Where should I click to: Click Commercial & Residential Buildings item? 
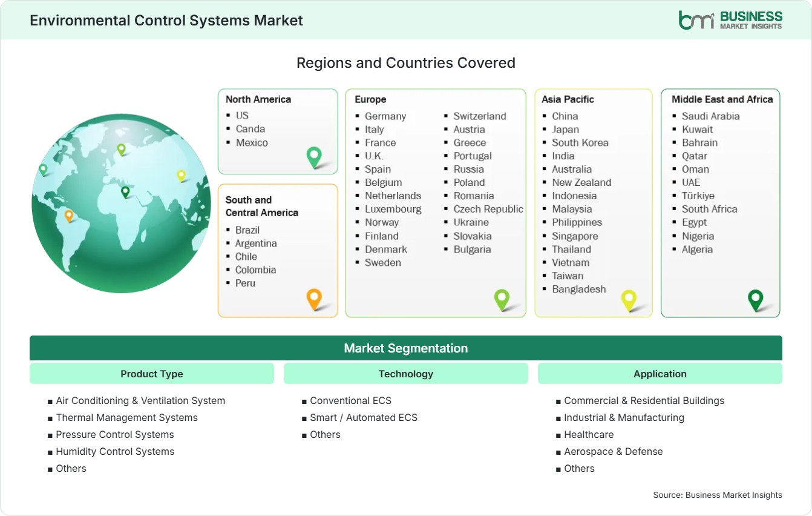click(x=644, y=400)
